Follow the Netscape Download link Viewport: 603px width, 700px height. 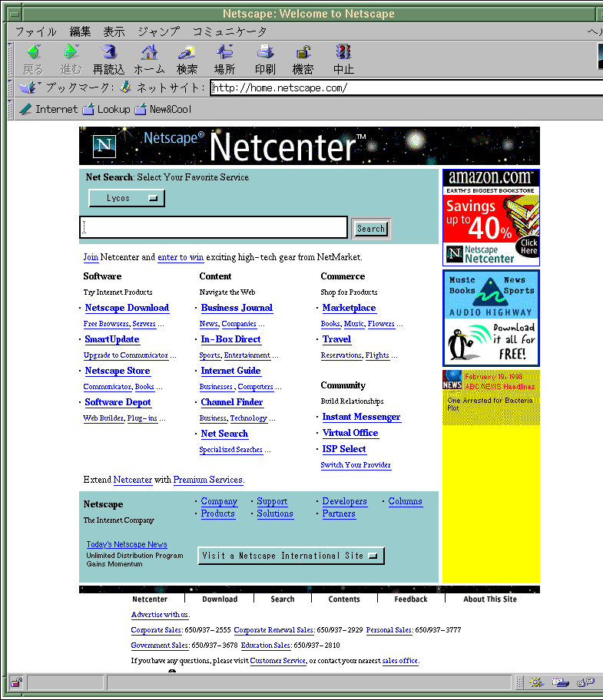pos(127,308)
